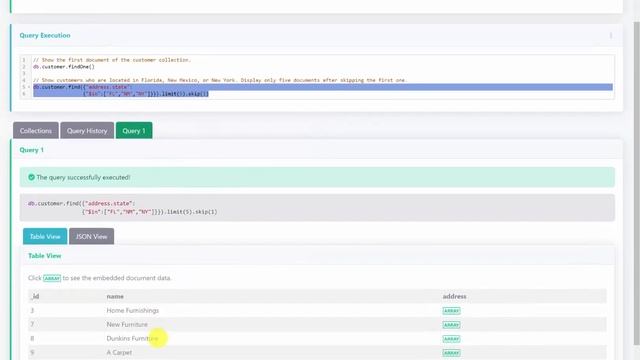The height and width of the screenshot is (360, 640).
Task: Click the Query Execution panel title
Action: point(45,36)
